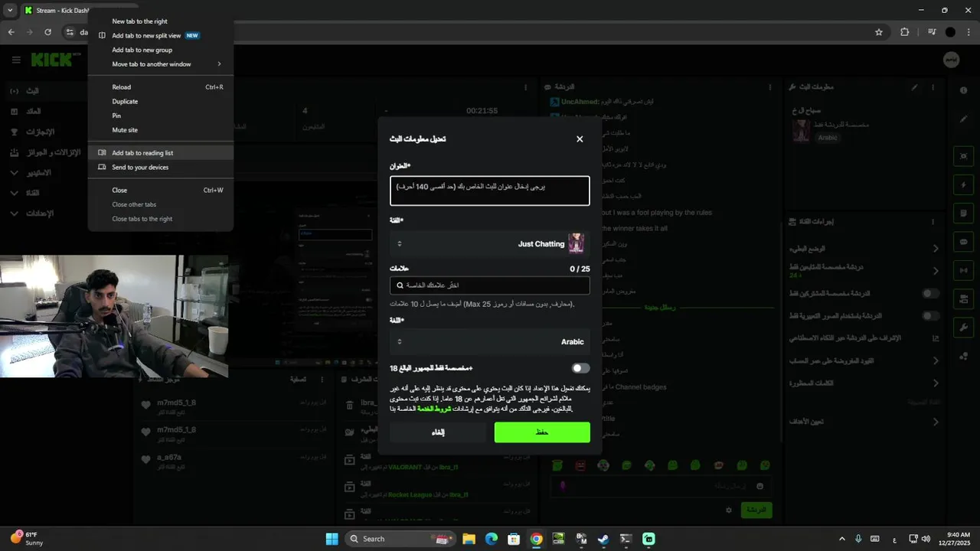Open Drops and Rewards (الإنزالات و الجوائز) item

point(44,152)
